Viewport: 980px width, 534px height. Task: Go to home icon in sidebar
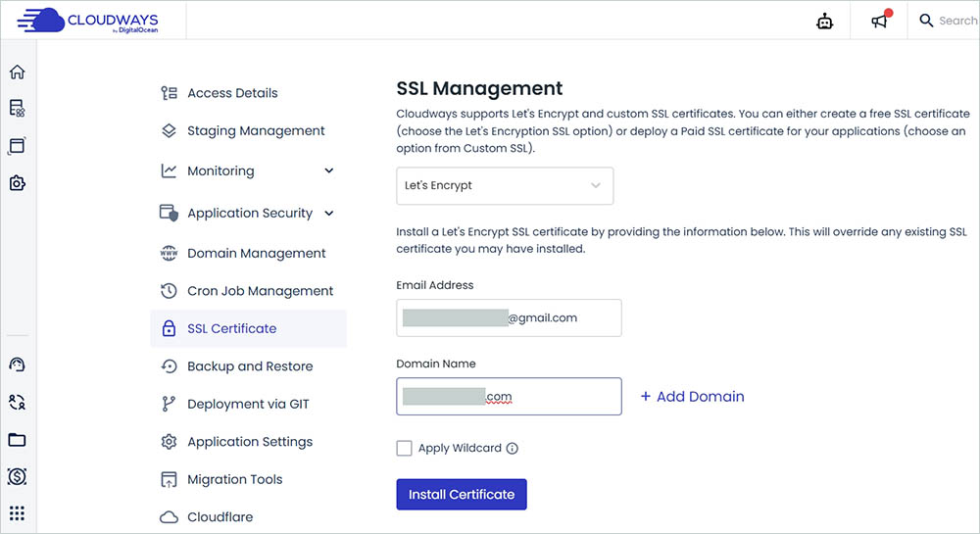[18, 72]
